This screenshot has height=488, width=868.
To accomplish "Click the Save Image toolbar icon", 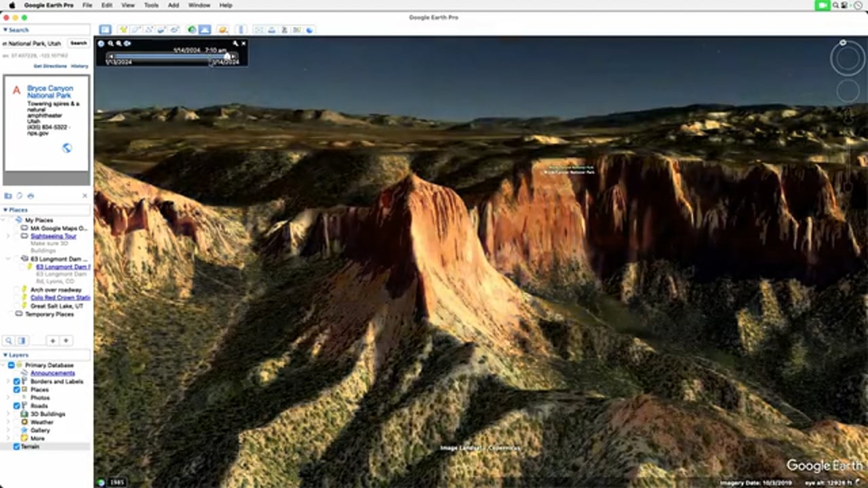I will click(x=284, y=30).
